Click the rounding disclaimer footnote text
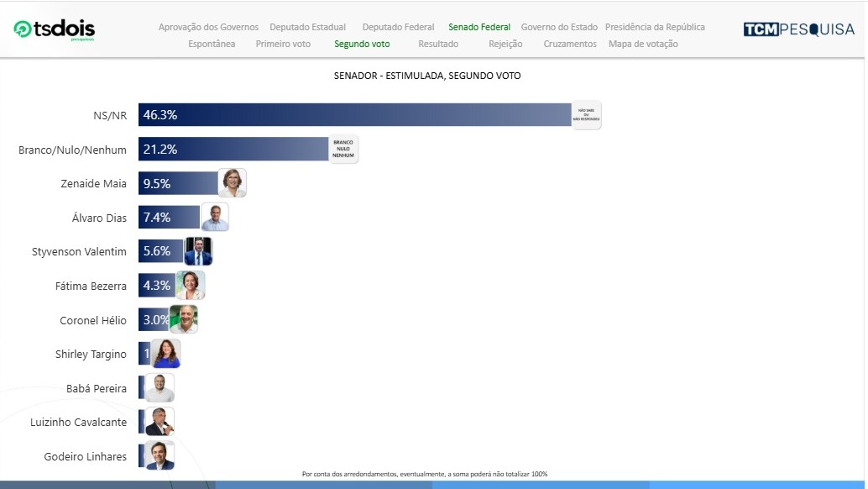The height and width of the screenshot is (489, 868). [x=425, y=474]
